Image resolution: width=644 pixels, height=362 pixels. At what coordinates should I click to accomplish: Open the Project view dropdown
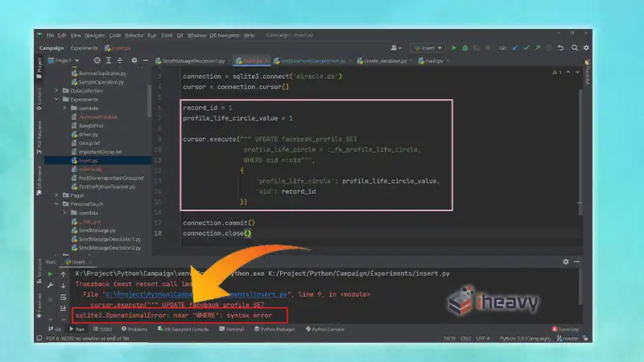click(x=64, y=60)
